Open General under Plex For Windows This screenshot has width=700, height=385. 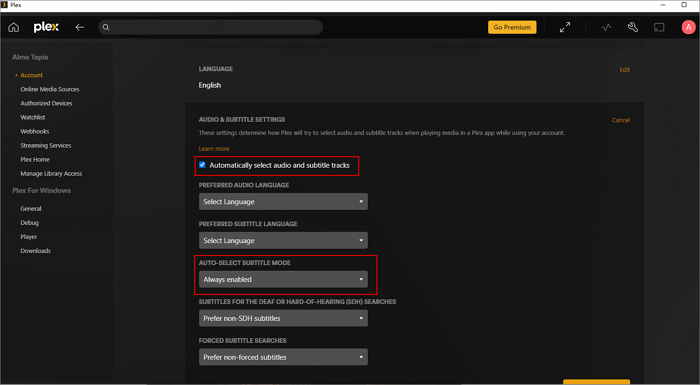click(x=31, y=209)
